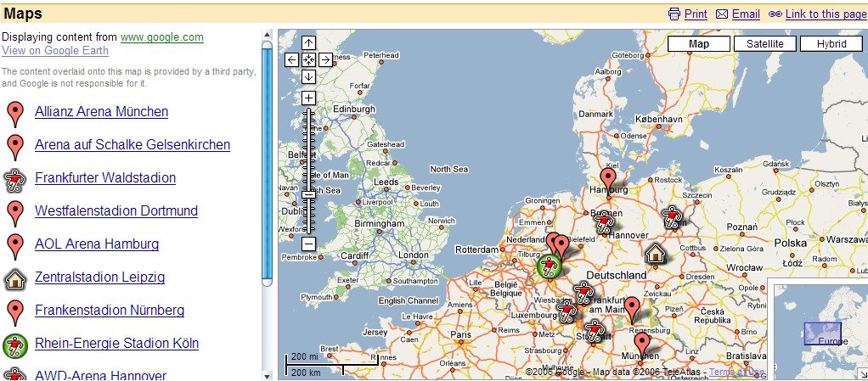This screenshot has height=381, width=868.
Task: Switch to Satellite view
Action: pos(765,43)
